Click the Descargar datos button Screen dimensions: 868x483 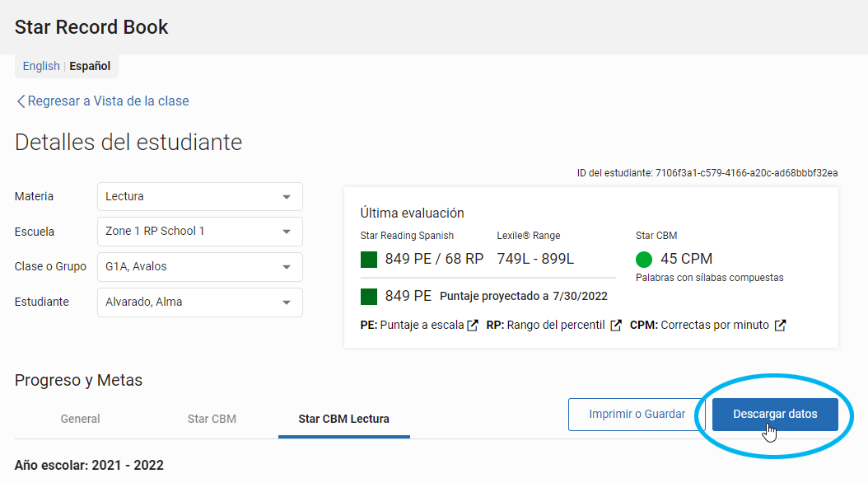(x=775, y=415)
